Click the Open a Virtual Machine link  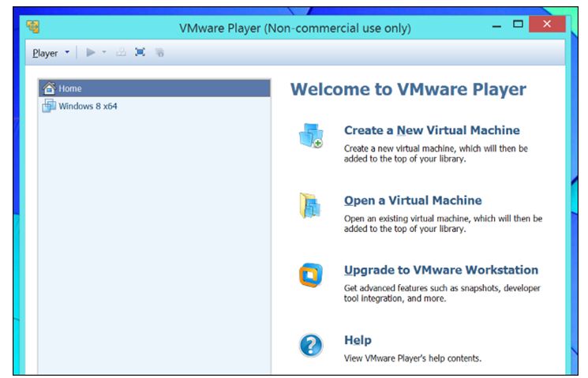pos(413,200)
